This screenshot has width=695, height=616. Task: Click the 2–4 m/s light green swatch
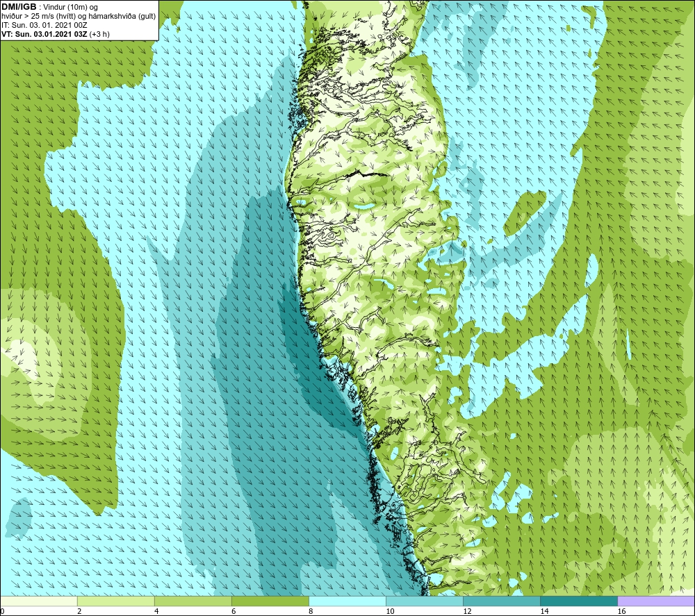point(116,601)
